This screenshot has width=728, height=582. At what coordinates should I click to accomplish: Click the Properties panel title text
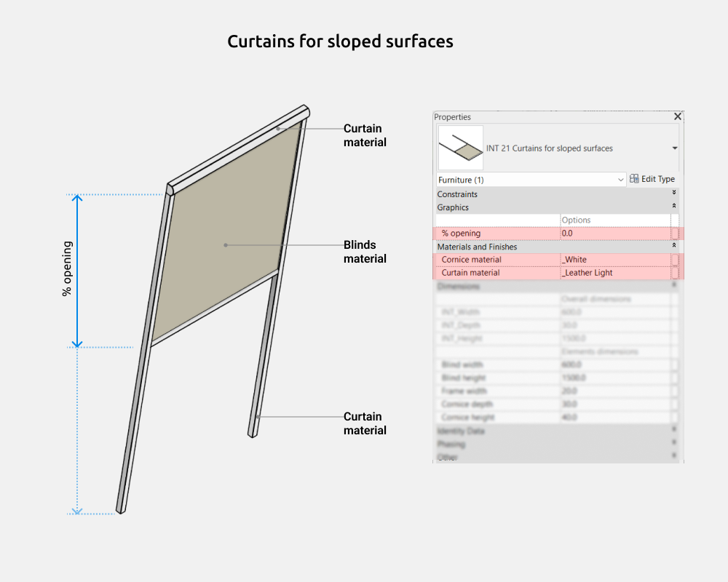[x=452, y=117]
